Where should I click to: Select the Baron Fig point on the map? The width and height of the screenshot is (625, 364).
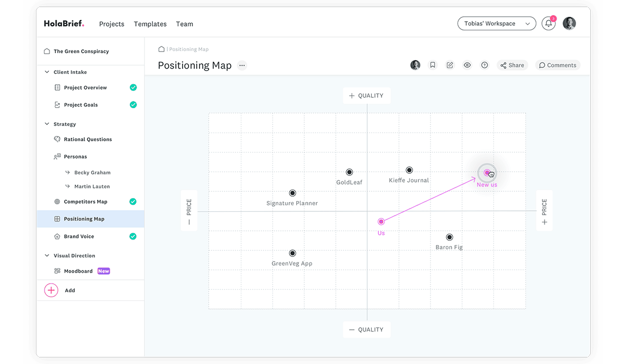(x=449, y=237)
